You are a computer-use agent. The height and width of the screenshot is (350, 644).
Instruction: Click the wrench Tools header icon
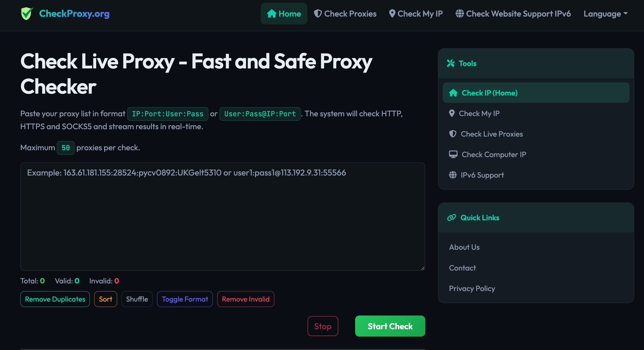pos(451,63)
